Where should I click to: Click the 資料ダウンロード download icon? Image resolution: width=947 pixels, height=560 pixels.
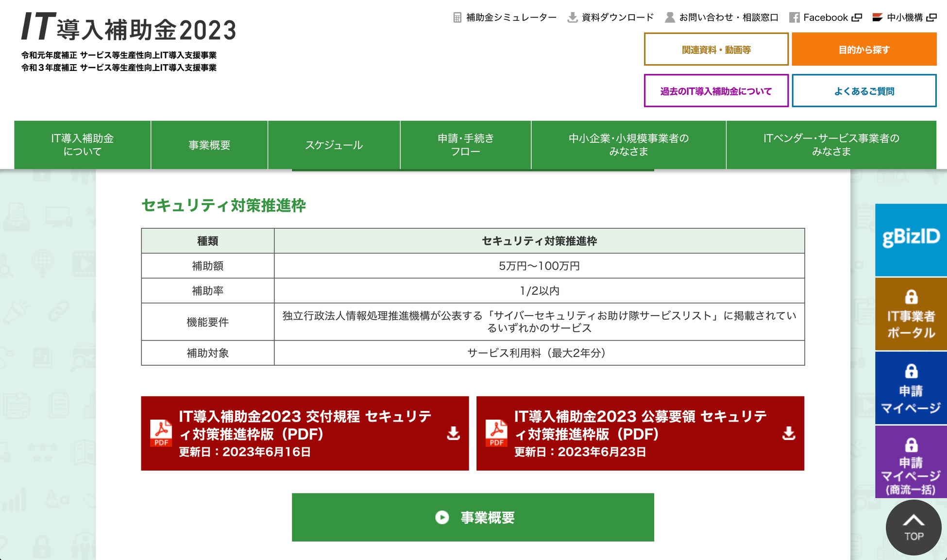[573, 17]
